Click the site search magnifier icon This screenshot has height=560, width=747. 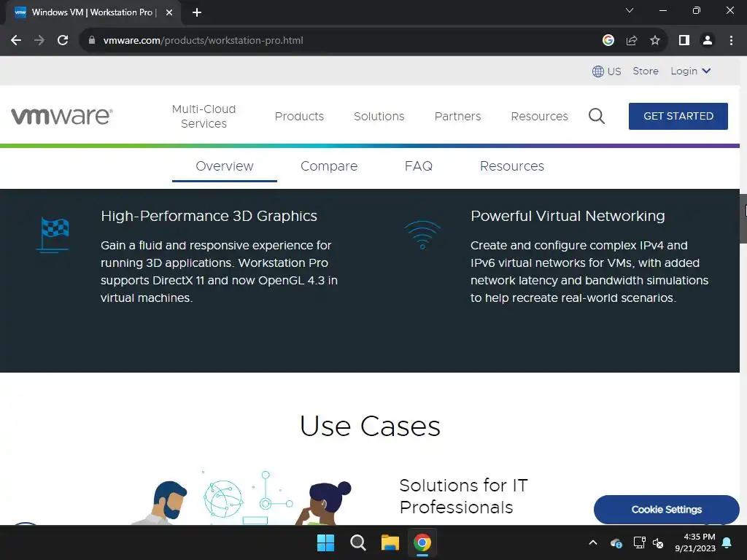click(x=597, y=116)
